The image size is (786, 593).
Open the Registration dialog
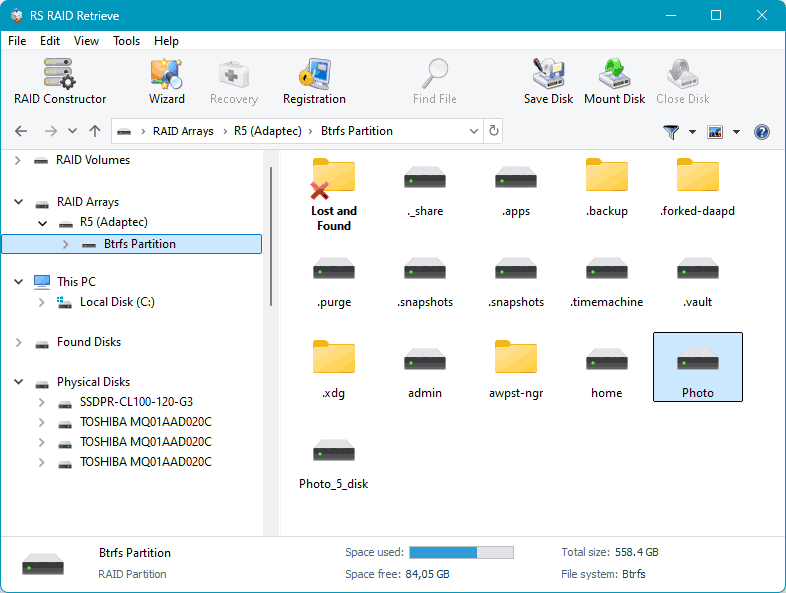(314, 81)
